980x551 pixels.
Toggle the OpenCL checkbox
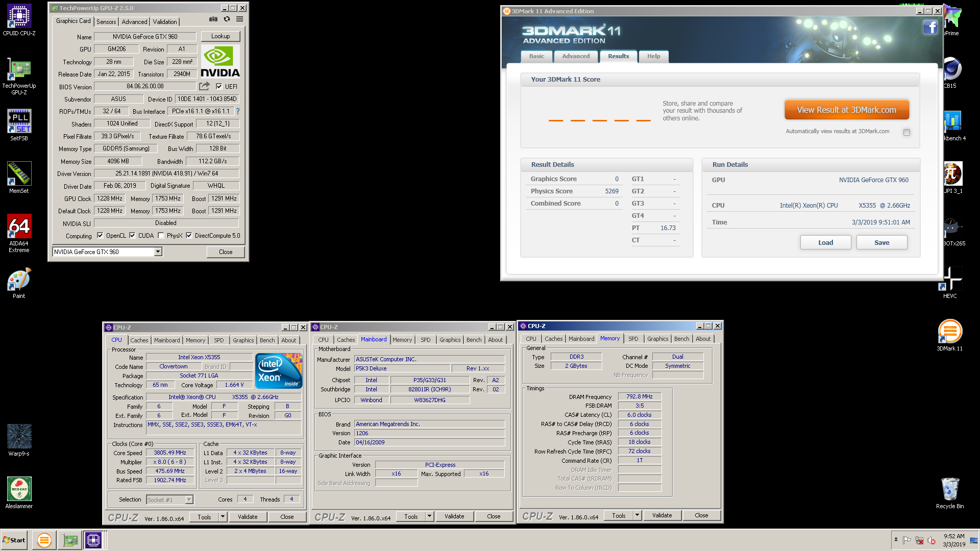(x=100, y=236)
